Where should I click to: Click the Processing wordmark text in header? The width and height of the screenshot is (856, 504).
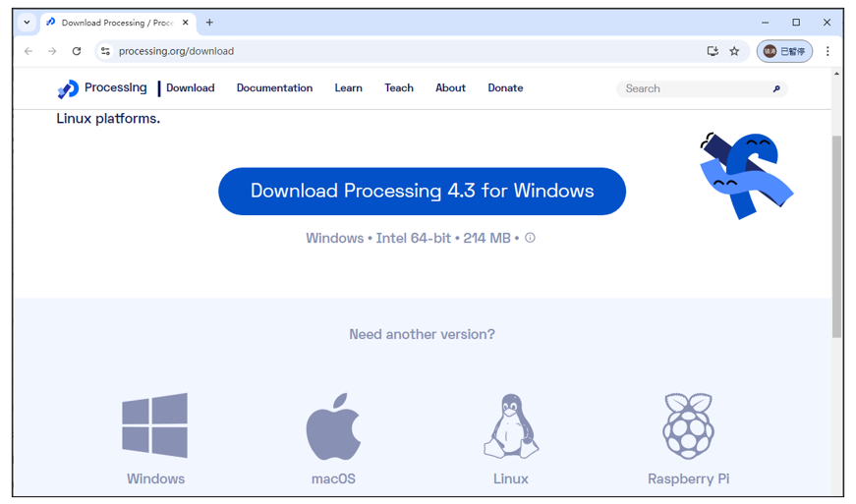(x=116, y=87)
